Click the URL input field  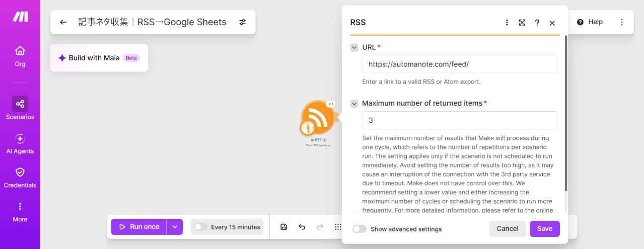point(460,64)
